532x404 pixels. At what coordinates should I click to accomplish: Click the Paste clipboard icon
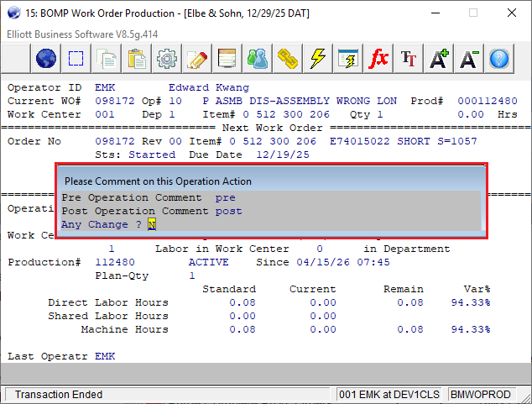click(x=137, y=59)
